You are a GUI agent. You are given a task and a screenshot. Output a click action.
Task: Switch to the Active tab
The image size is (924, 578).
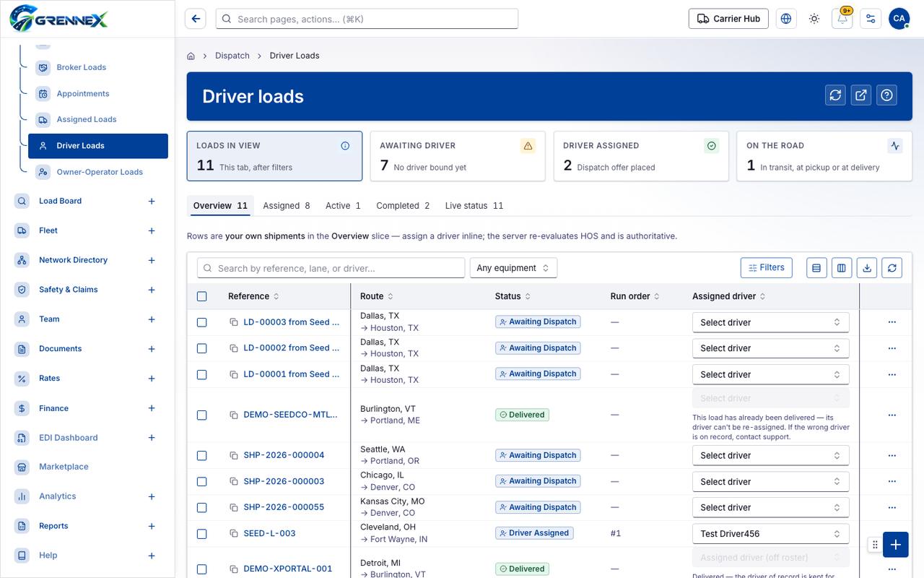pyautogui.click(x=343, y=206)
